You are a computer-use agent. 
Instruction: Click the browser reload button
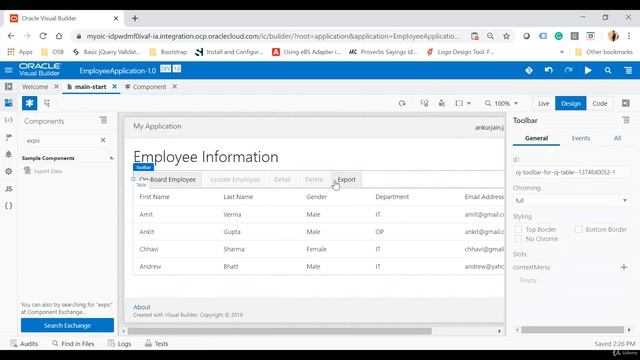pos(43,36)
